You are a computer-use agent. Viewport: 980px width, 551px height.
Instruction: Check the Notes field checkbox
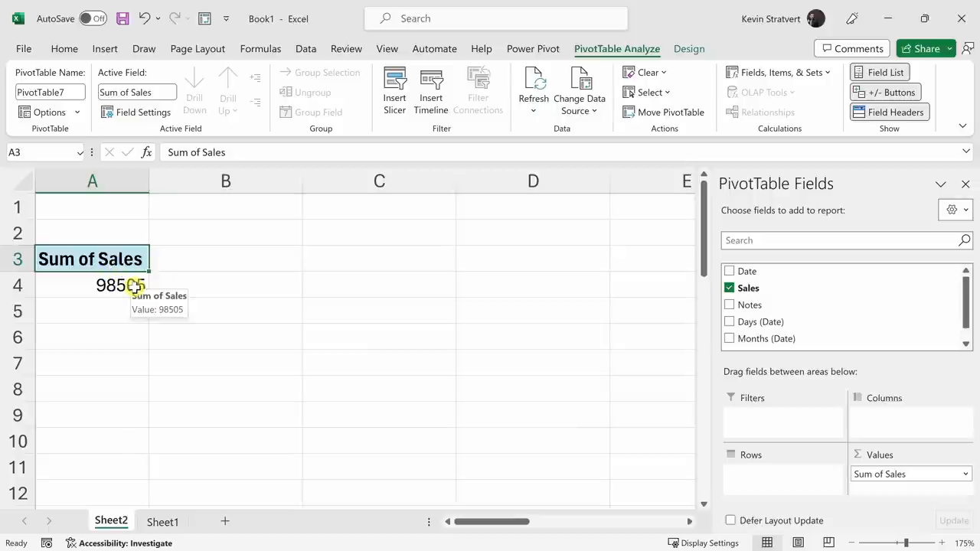point(730,305)
